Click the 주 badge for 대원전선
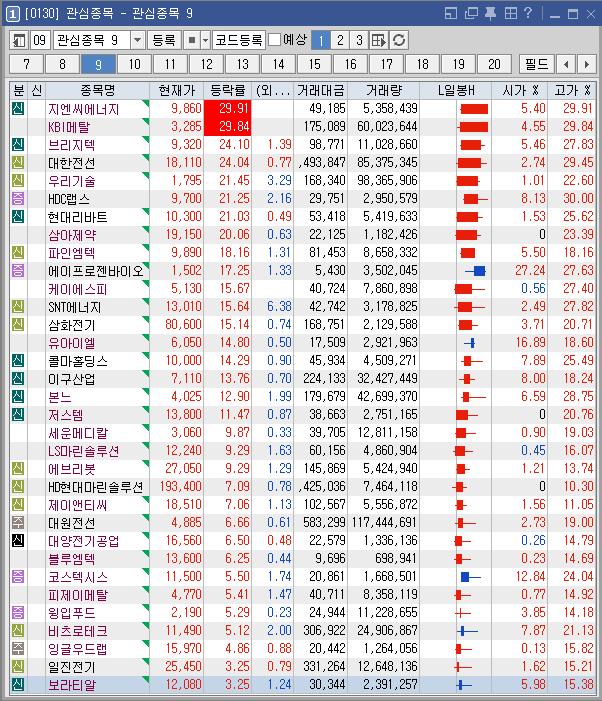Screen dimensions: 602x701 18,522
